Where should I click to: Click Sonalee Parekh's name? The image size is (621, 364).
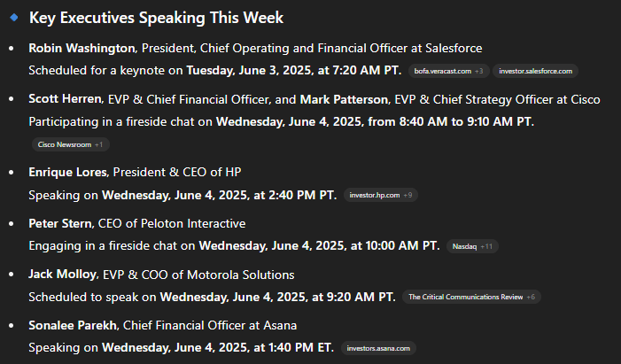click(x=74, y=326)
